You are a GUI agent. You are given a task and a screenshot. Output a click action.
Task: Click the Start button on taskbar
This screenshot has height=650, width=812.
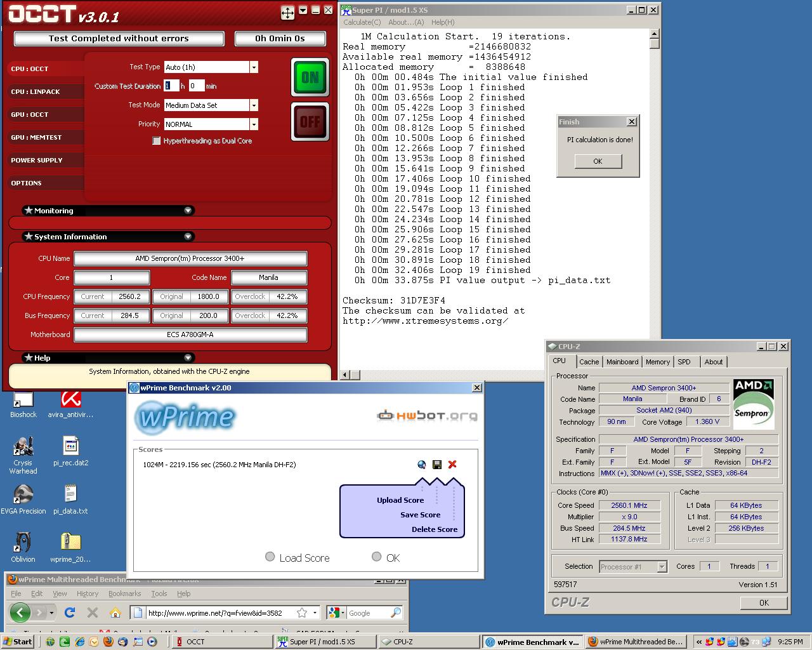click(17, 642)
